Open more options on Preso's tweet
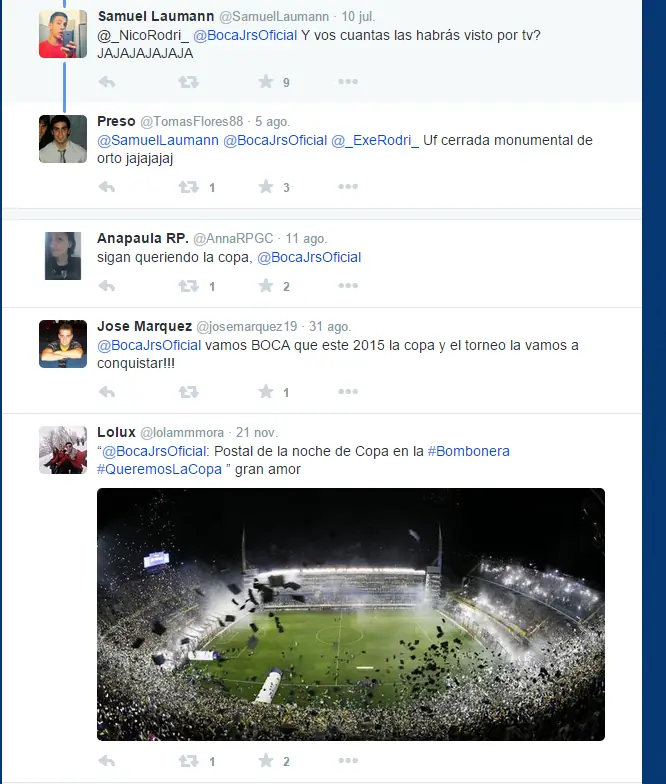 pyautogui.click(x=348, y=186)
